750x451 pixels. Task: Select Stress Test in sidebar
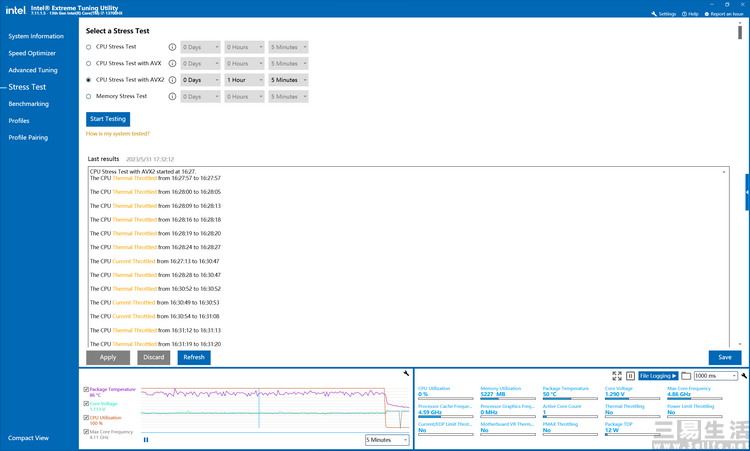click(x=27, y=87)
